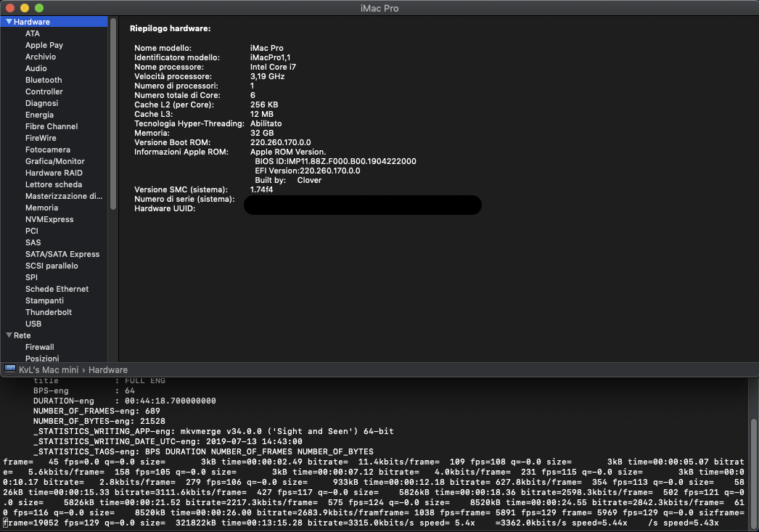759x532 pixels.
Task: Click the terminal window scrollbar
Action: (x=754, y=474)
